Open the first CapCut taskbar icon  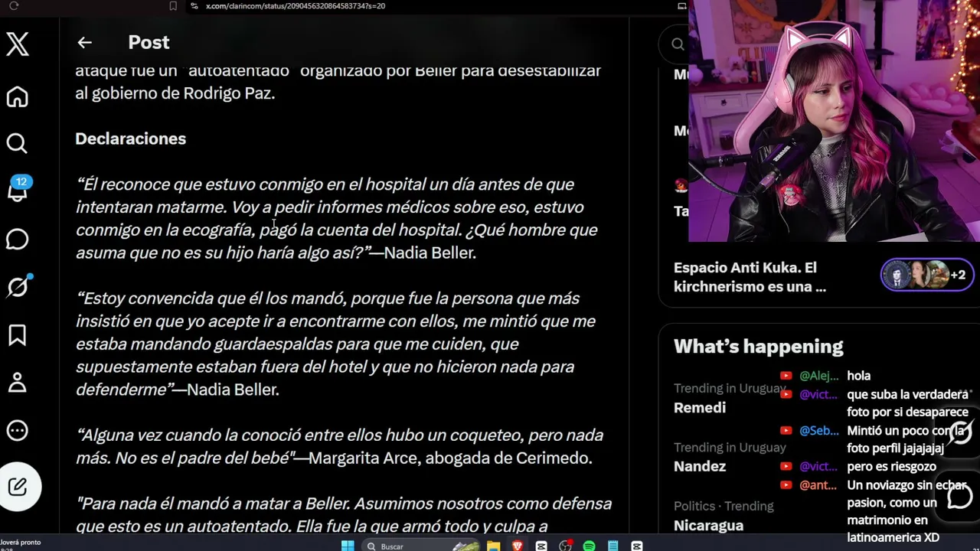[x=541, y=546]
